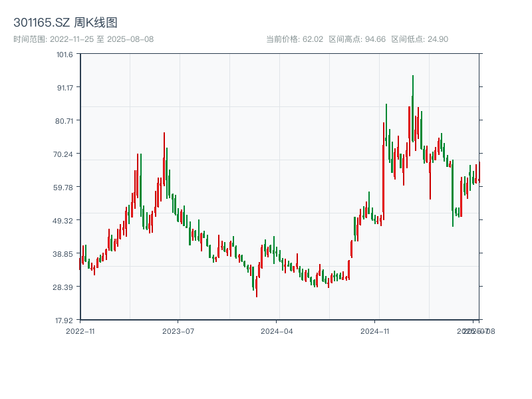Image resolution: width=532 pixels, height=399 pixels.
Task: Click the y-axis label 49.32
Action: click(x=63, y=221)
